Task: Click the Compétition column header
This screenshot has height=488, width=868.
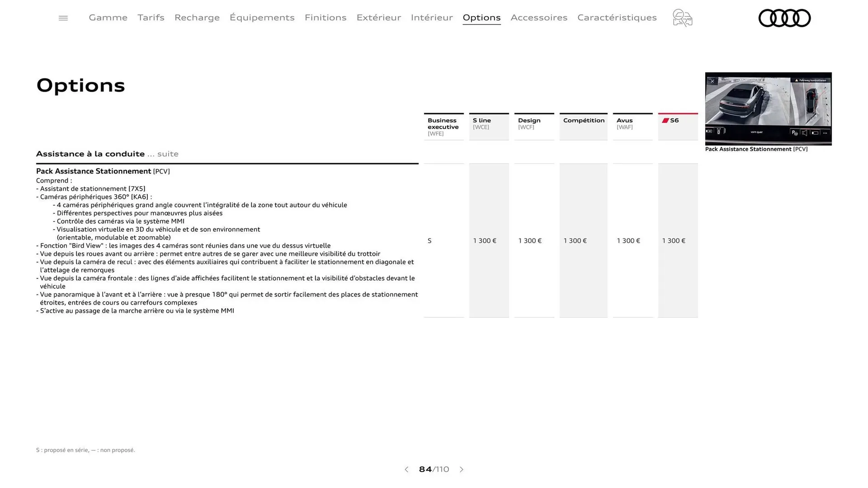Action: (583, 121)
